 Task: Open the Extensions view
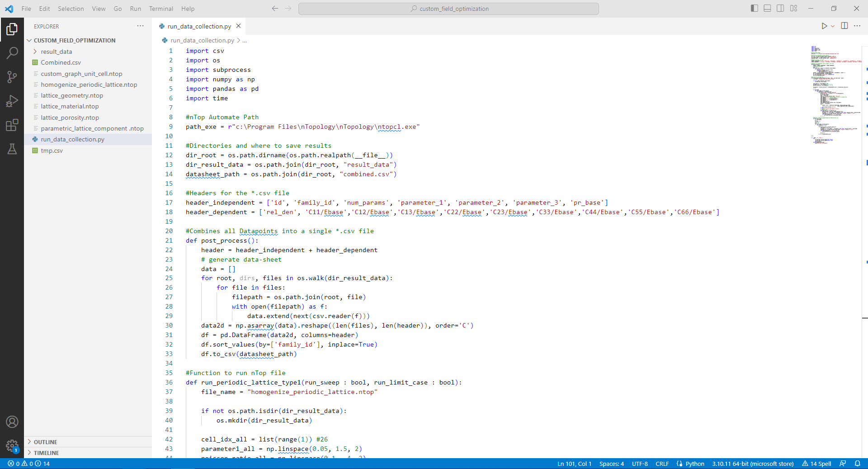tap(12, 125)
